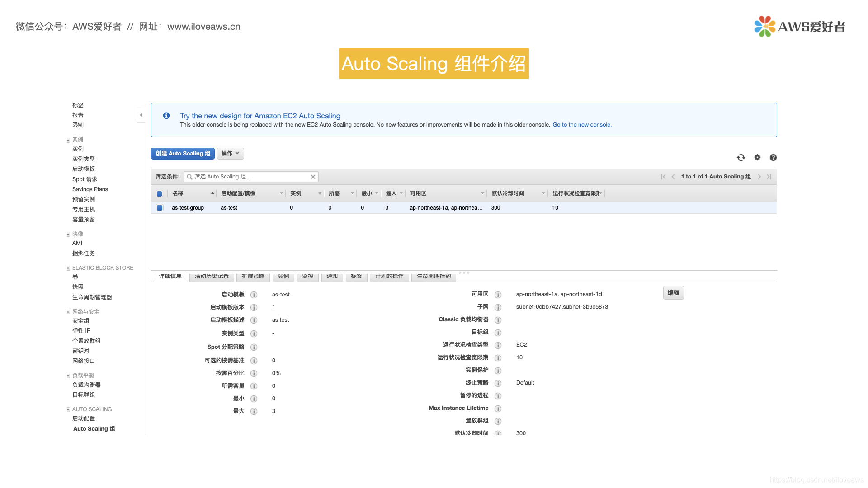Viewport: 868px width, 488px height.
Task: Click info icon next to 运行状况检查类型
Action: click(x=498, y=346)
